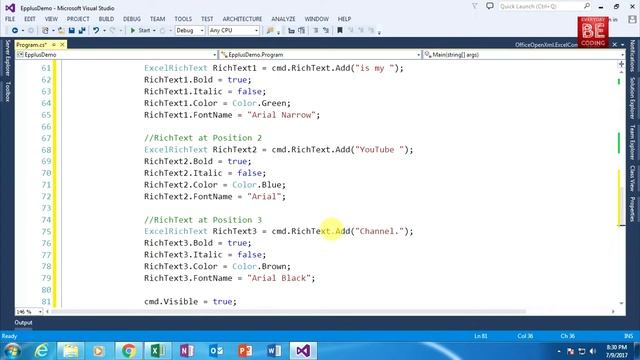The height and width of the screenshot is (360, 640).
Task: Open the HELP menu
Action: pos(344,19)
